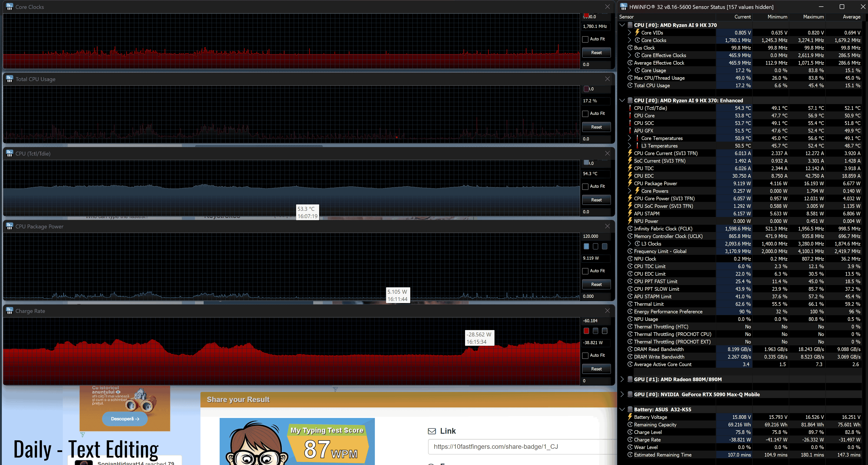Expand the AMD Radeon 880M/890M GPU section
The height and width of the screenshot is (465, 868).
point(622,379)
